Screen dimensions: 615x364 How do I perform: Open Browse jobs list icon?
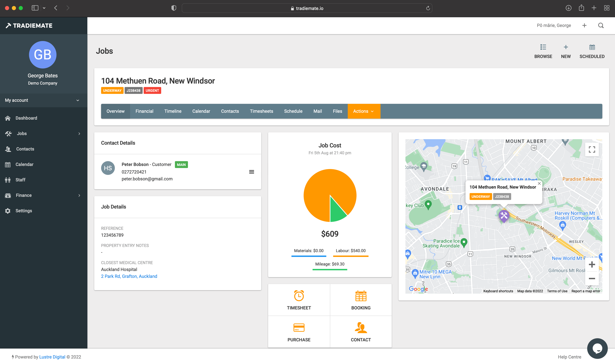[x=543, y=47]
